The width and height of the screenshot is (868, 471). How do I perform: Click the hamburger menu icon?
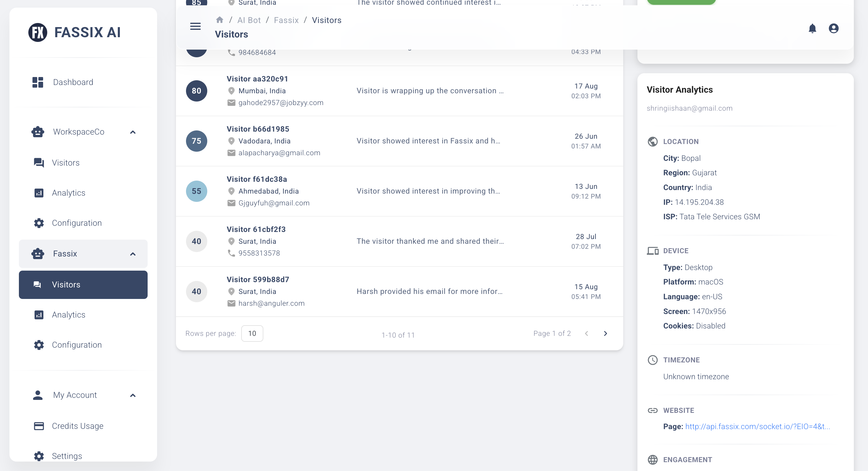click(195, 26)
